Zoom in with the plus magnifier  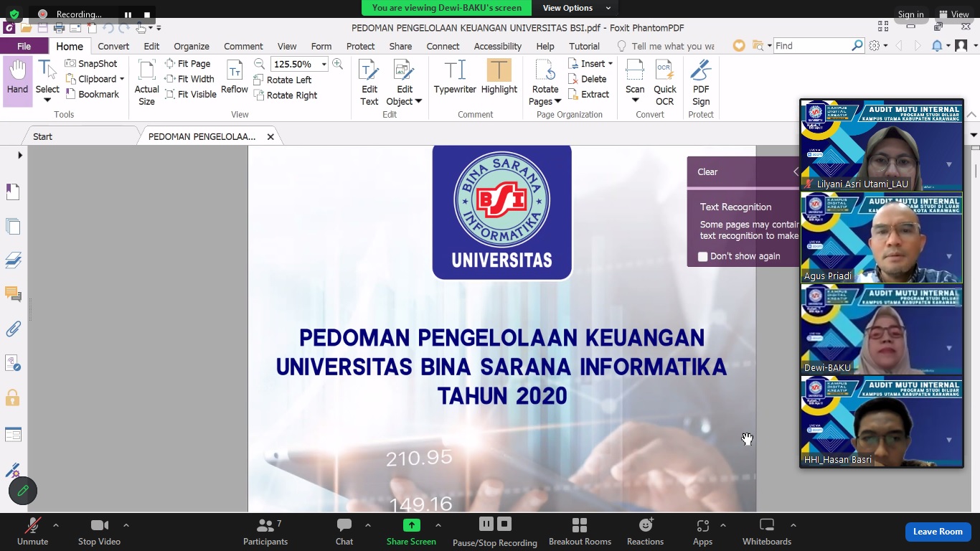click(337, 64)
